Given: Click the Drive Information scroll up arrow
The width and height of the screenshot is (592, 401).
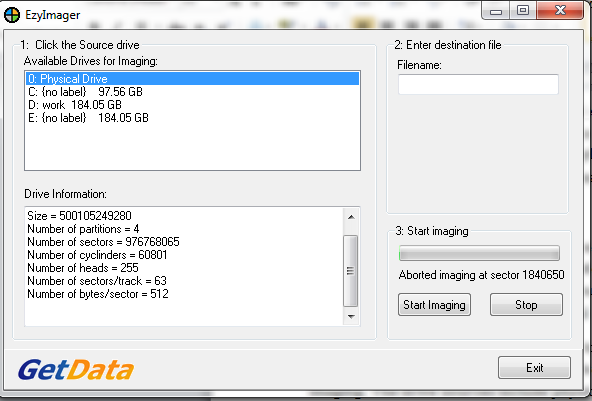Looking at the screenshot, I should 351,217.
